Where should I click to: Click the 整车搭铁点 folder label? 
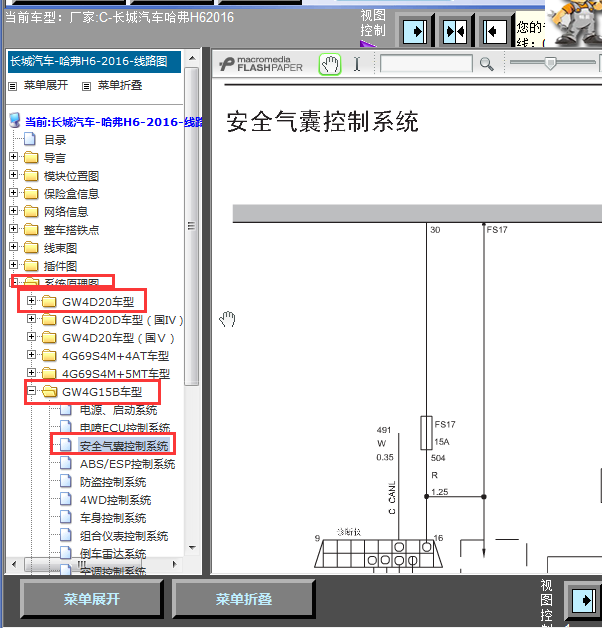tap(71, 230)
